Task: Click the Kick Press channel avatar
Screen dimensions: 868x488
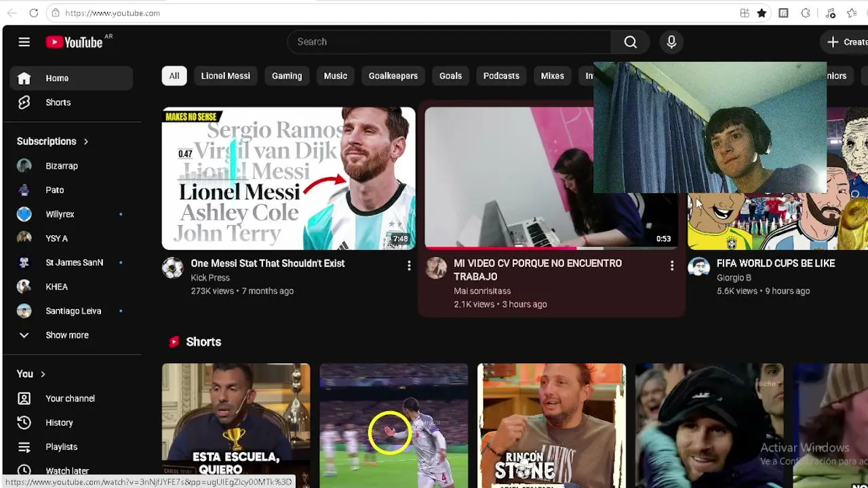Action: point(173,268)
